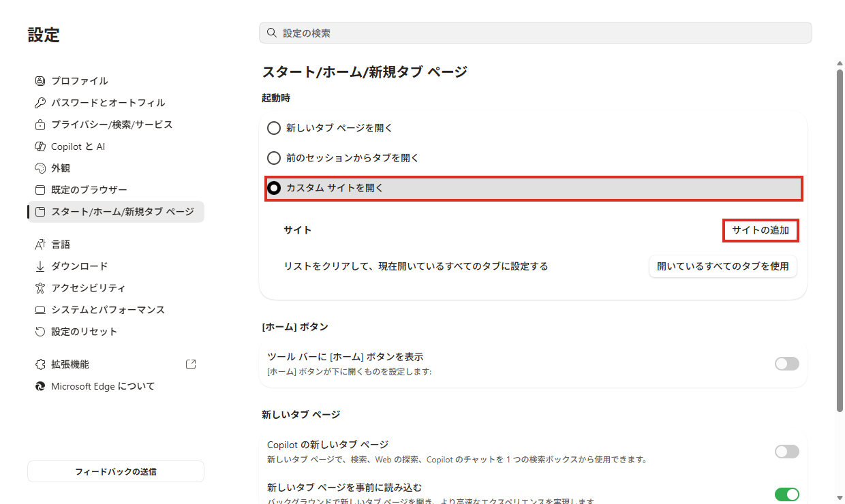Image resolution: width=845 pixels, height=504 pixels.
Task: Select the カスタム サイトを開く radio button
Action: 274,188
